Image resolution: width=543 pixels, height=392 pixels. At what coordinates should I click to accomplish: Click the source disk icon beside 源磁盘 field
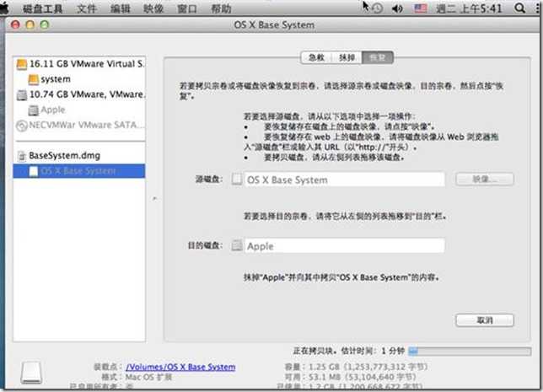(x=237, y=180)
